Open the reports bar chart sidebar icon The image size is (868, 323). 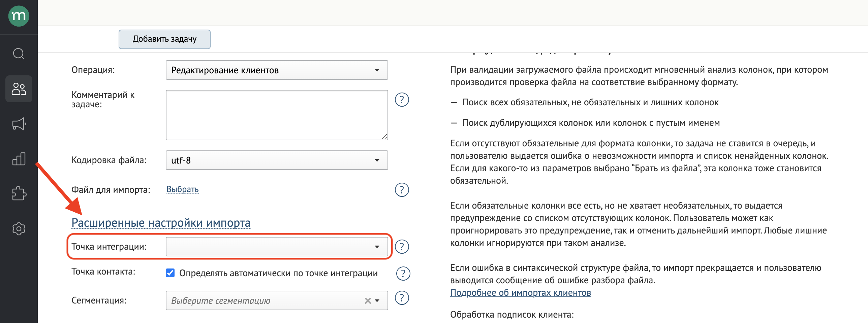[x=19, y=159]
